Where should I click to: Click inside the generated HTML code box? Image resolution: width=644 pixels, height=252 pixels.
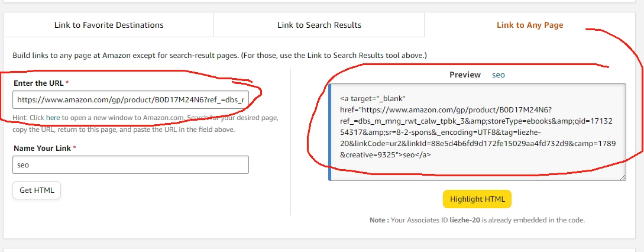[477, 132]
